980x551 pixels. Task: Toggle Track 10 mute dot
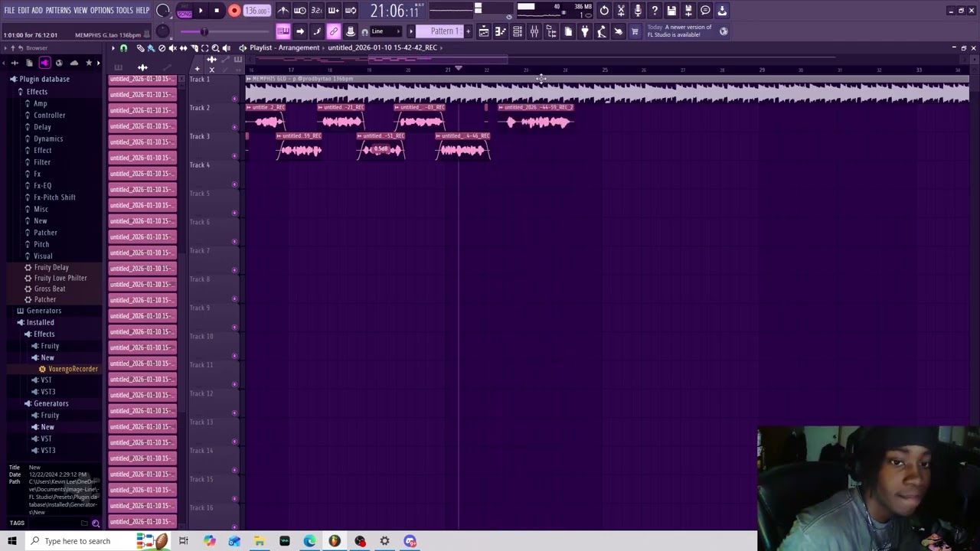tap(234, 356)
